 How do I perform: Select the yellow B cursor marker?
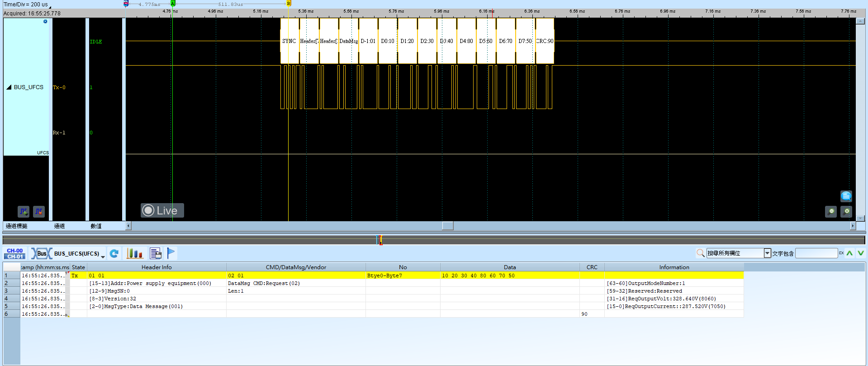click(x=289, y=4)
